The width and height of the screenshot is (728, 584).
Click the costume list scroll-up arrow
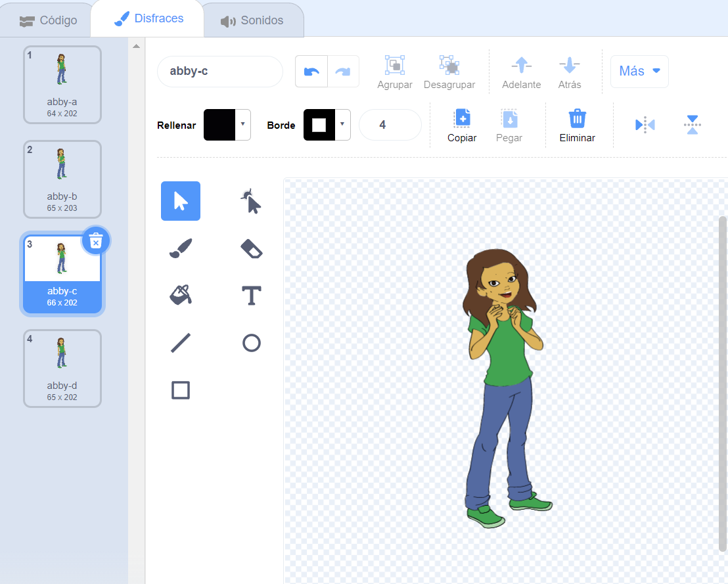[137, 46]
